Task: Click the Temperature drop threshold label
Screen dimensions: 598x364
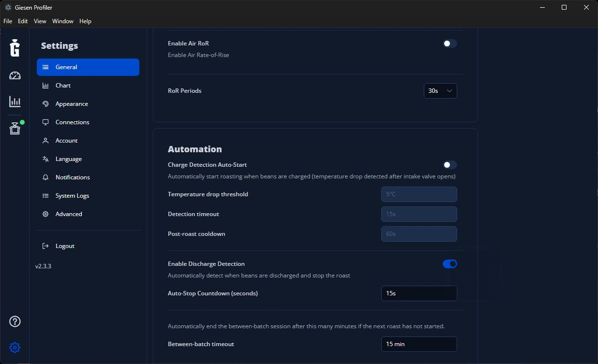Action: tap(208, 194)
